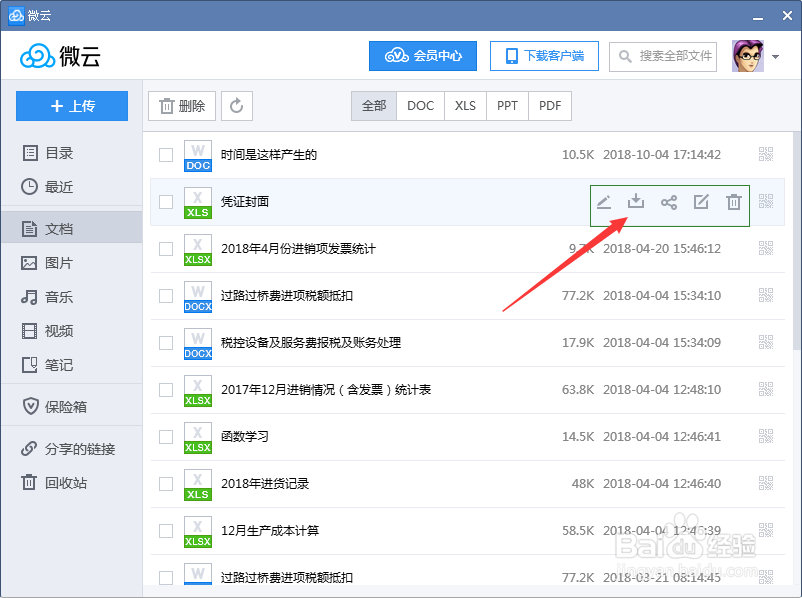This screenshot has width=802, height=598.
Task: Click the 搜索全部文件 search field
Action: pyautogui.click(x=663, y=57)
